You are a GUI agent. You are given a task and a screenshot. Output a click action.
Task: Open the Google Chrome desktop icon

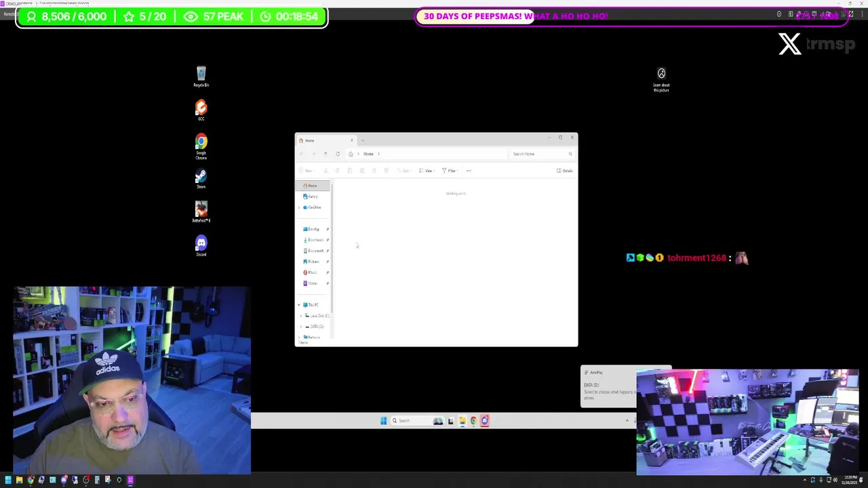201,146
